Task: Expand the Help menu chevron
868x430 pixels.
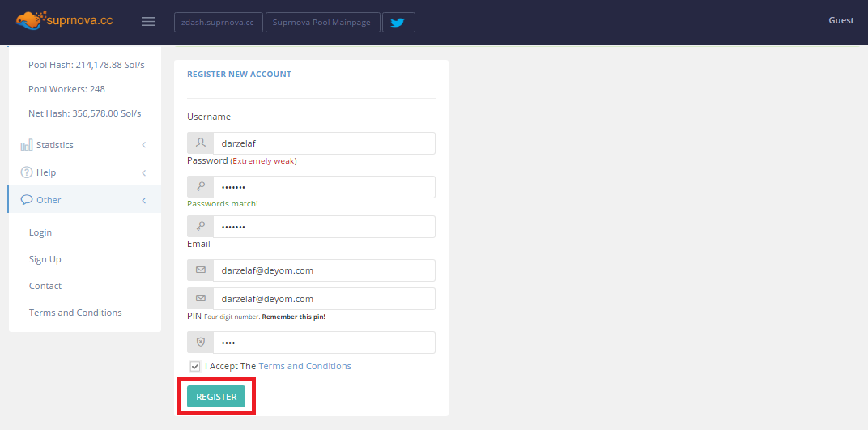Action: coord(144,172)
